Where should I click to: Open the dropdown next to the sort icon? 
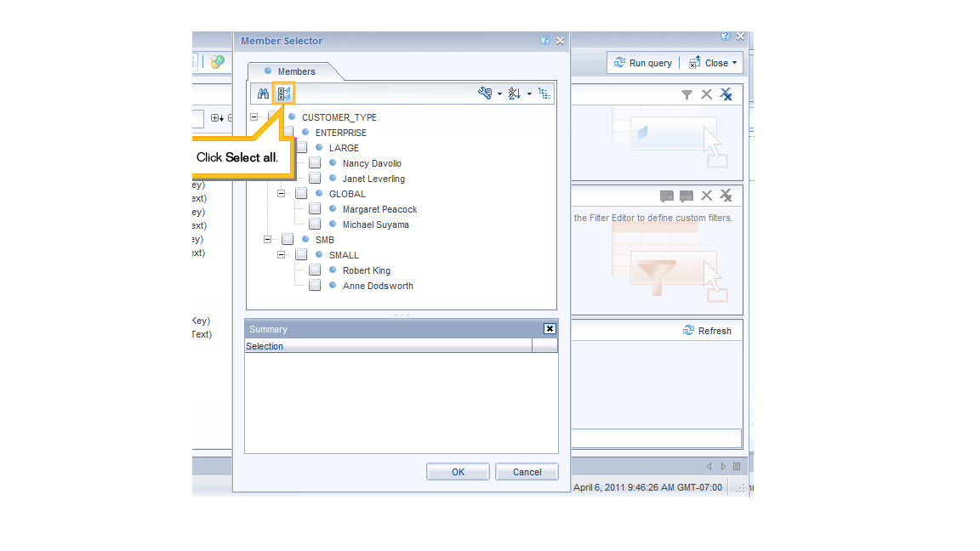point(528,94)
